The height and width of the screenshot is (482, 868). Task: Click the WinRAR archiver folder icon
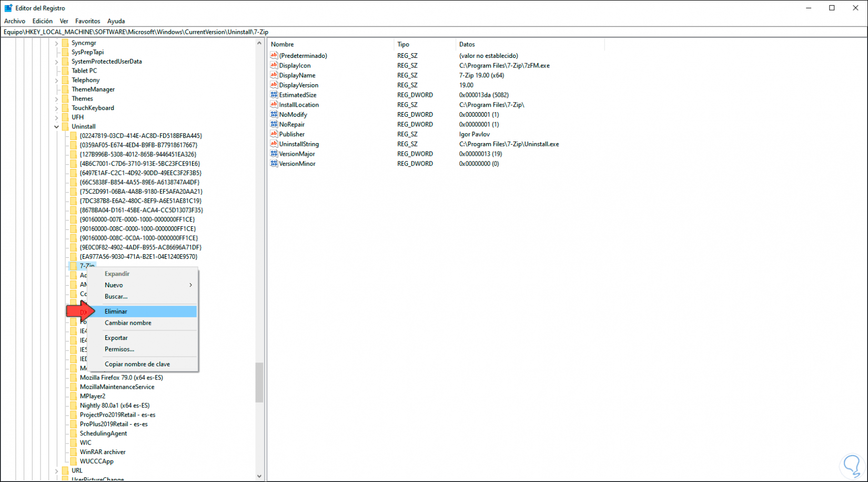[74, 452]
